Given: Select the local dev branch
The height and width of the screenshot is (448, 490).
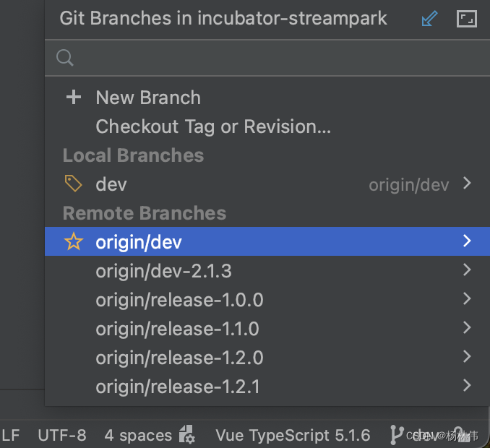Looking at the screenshot, I should click(x=267, y=184).
